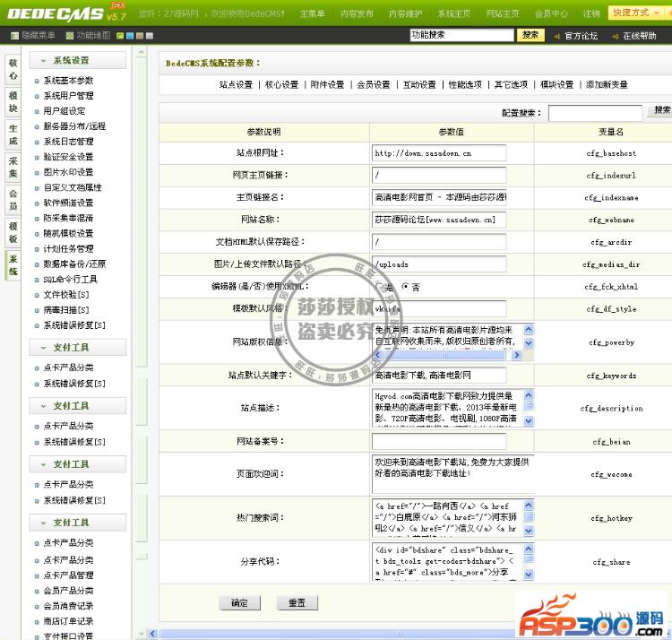Switch to the 核心设置 tab
The height and width of the screenshot is (640, 672).
pyautogui.click(x=281, y=85)
